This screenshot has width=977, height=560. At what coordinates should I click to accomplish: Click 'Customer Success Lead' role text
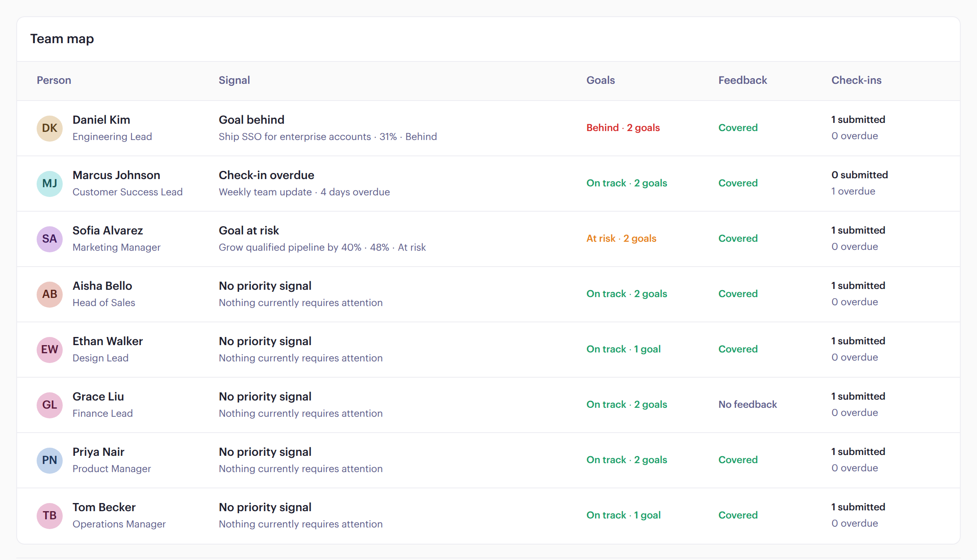click(127, 192)
